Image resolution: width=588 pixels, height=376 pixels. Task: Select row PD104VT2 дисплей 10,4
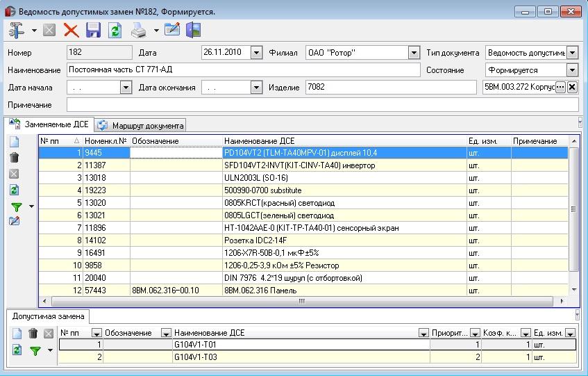(x=303, y=153)
